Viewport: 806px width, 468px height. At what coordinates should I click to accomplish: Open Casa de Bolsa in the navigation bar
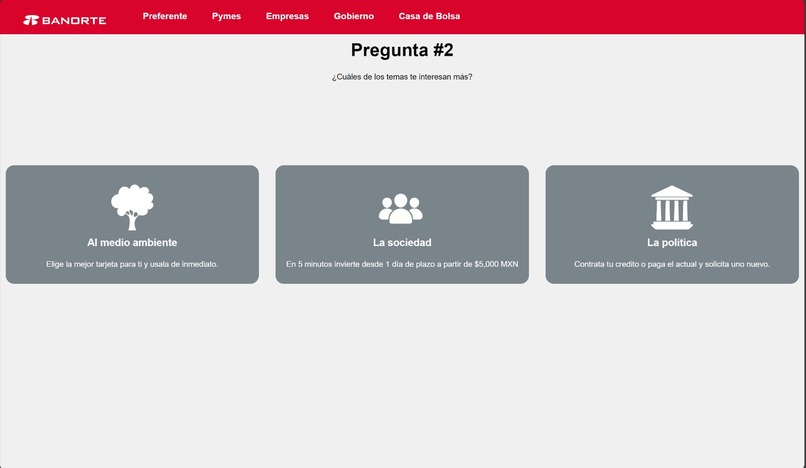pos(429,16)
